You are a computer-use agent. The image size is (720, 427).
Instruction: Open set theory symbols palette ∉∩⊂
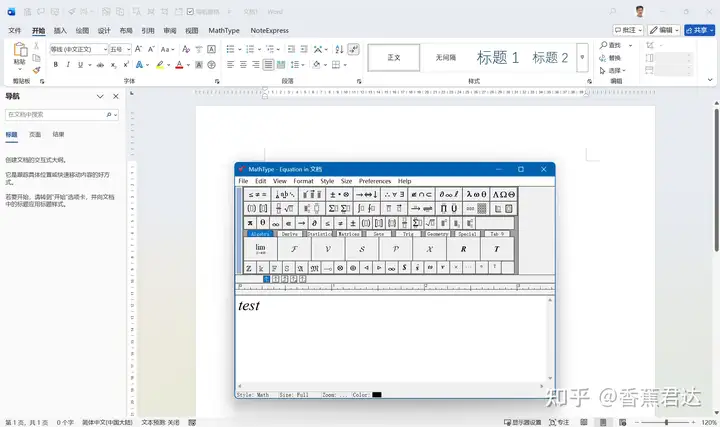coord(422,194)
